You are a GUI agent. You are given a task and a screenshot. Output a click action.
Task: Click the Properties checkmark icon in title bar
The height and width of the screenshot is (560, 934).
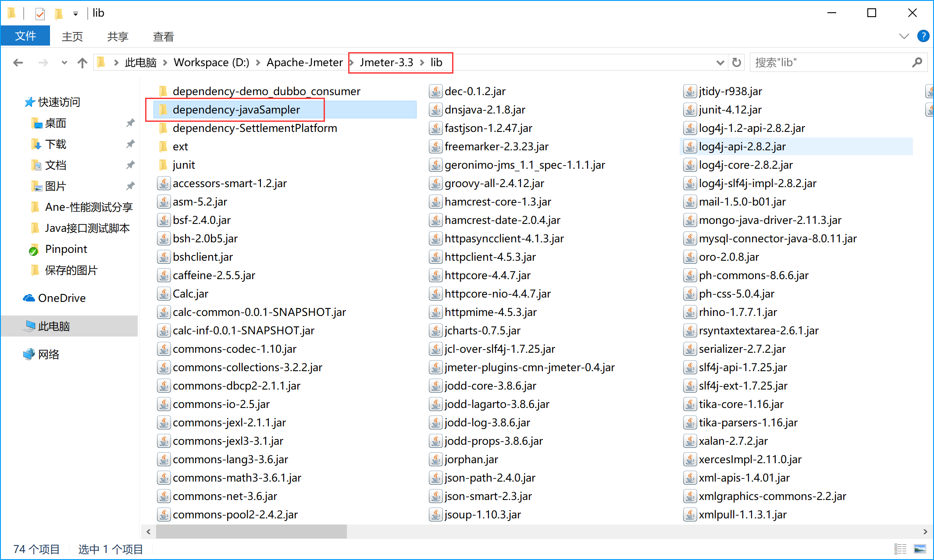coord(40,14)
